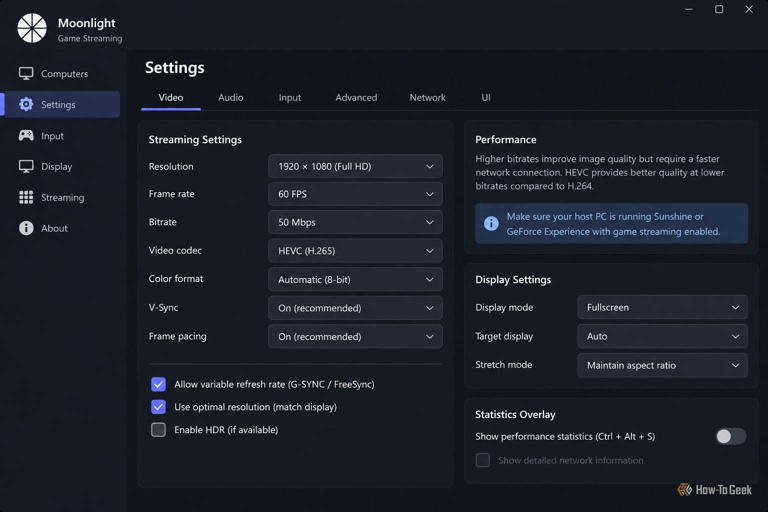Enable the HDR checkbox
Image resolution: width=768 pixels, height=512 pixels.
point(158,430)
